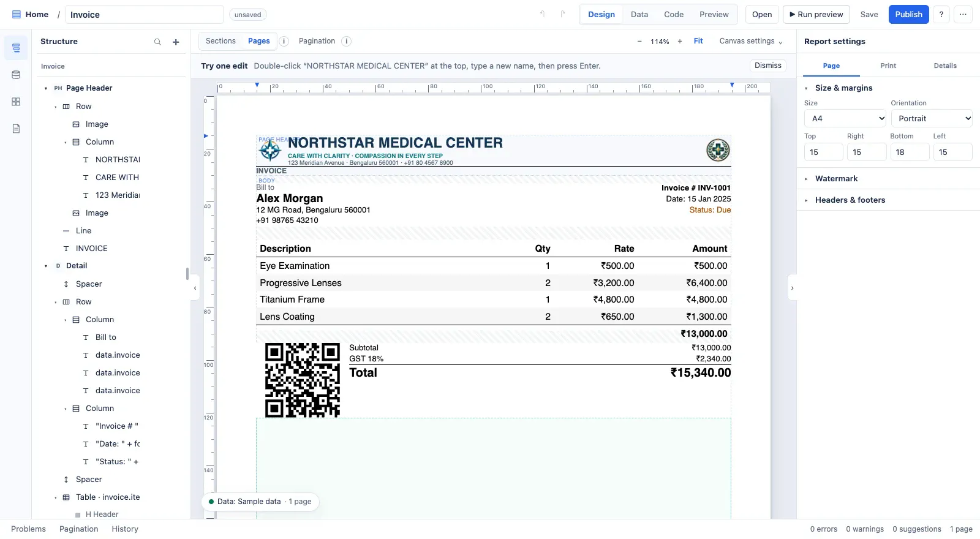Image resolution: width=980 pixels, height=539 pixels.
Task: Click the Home icon in the breadcrumb
Action: [x=17, y=15]
